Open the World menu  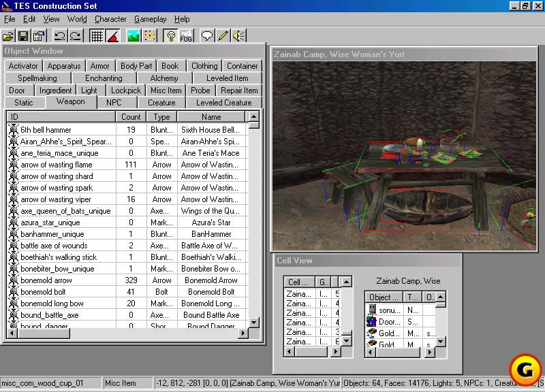pos(77,19)
